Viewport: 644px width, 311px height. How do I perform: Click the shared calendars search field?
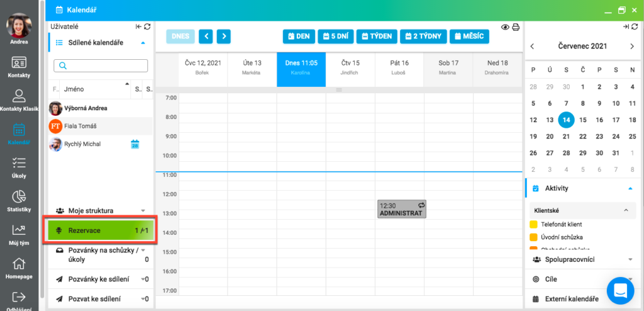[x=101, y=66]
